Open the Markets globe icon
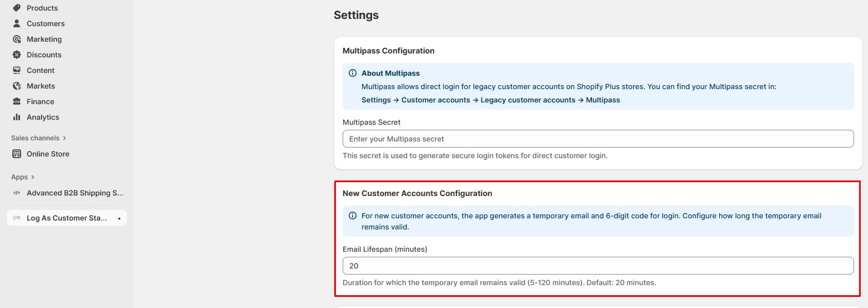868x308 pixels. click(17, 86)
